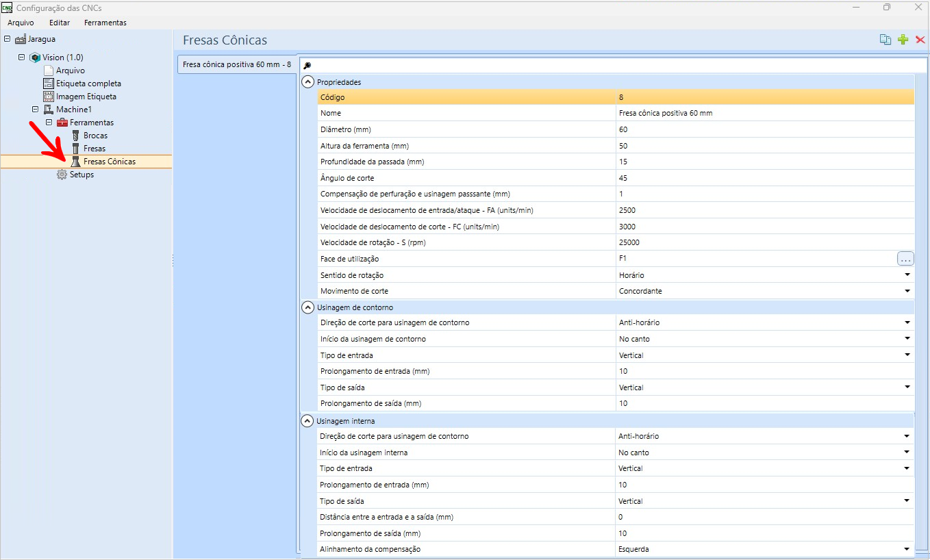This screenshot has height=560, width=930.
Task: Open Início da usinagem de contorno dropdown
Action: [x=907, y=339]
